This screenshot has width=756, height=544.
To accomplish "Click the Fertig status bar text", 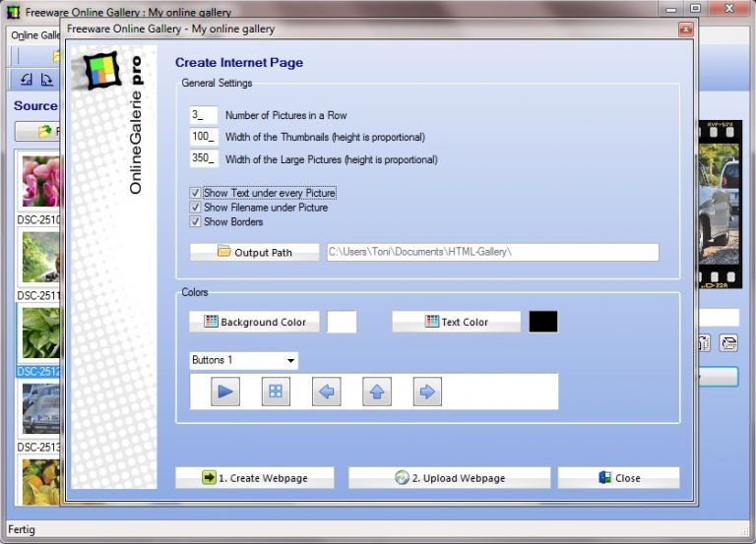I will click(x=22, y=529).
